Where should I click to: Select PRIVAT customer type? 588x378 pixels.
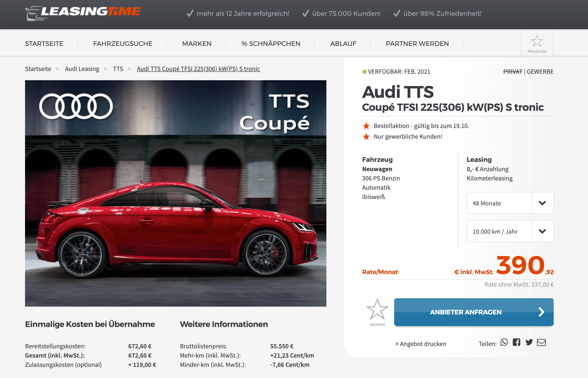(513, 72)
